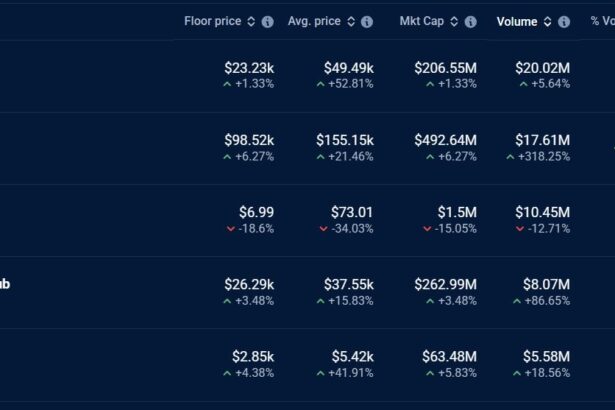
Task: Click the red down arrow beside -34.03%
Action: pyautogui.click(x=323, y=229)
